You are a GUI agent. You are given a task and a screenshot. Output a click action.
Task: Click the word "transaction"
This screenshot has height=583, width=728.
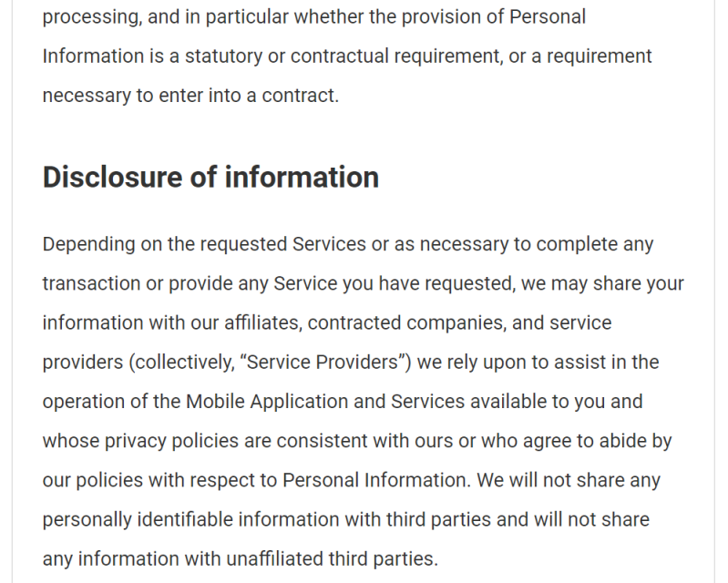(91, 284)
